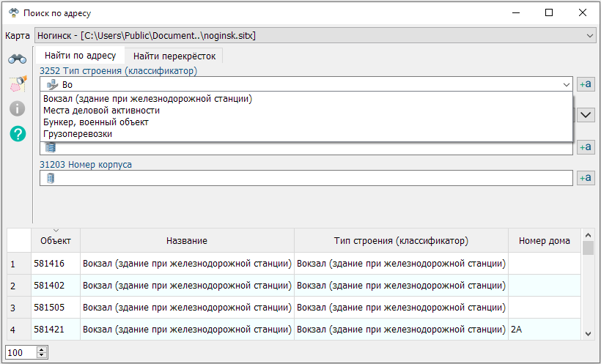Click the app icon in the title bar
Image resolution: width=601 pixels, height=364 pixels.
point(13,13)
